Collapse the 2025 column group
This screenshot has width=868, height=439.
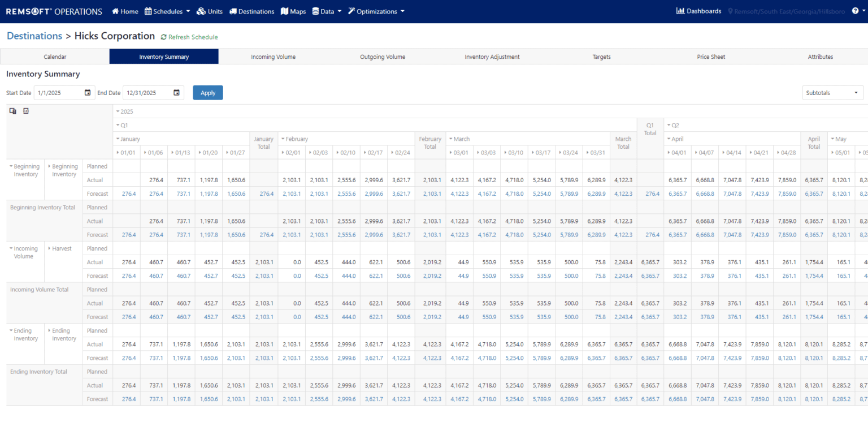118,111
